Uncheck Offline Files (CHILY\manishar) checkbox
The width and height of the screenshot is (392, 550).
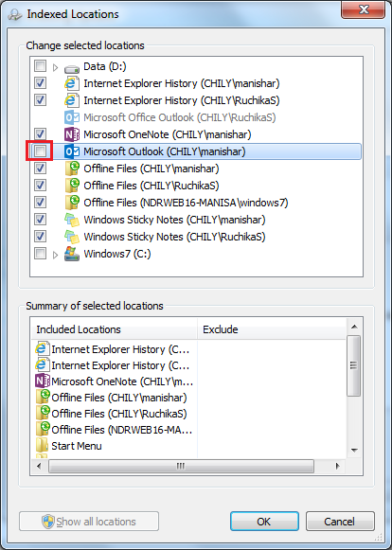point(40,168)
